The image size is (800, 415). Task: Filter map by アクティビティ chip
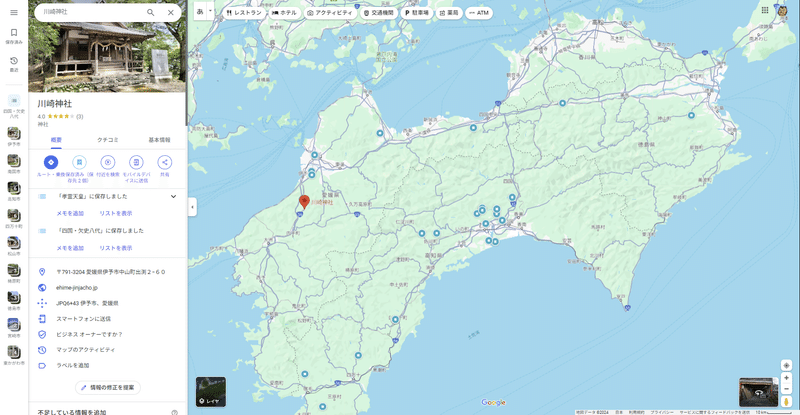(330, 13)
